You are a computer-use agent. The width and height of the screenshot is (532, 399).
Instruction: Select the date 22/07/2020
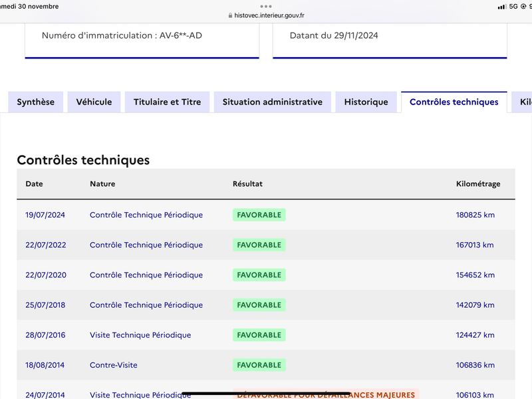46,275
